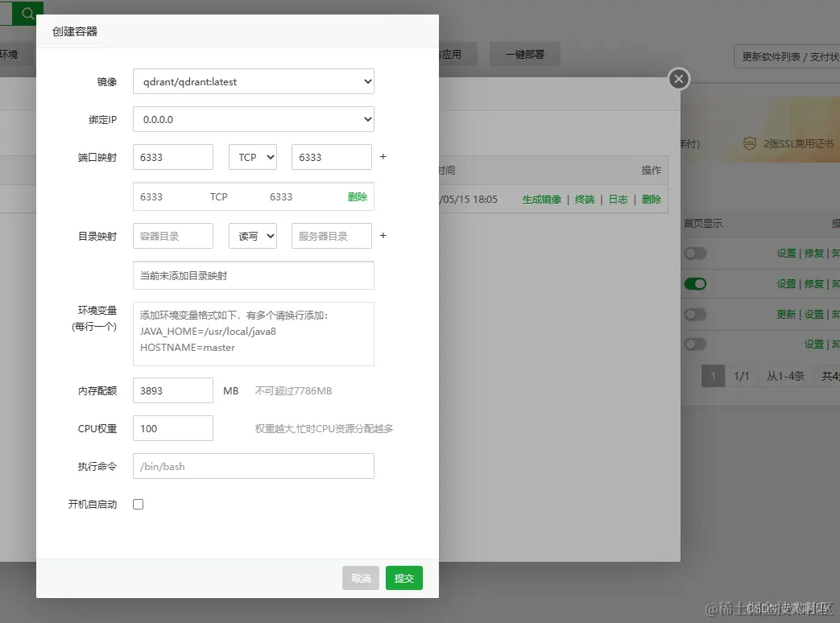Click the green search magnifier icon
Image resolution: width=840 pixels, height=623 pixels.
pos(27,13)
